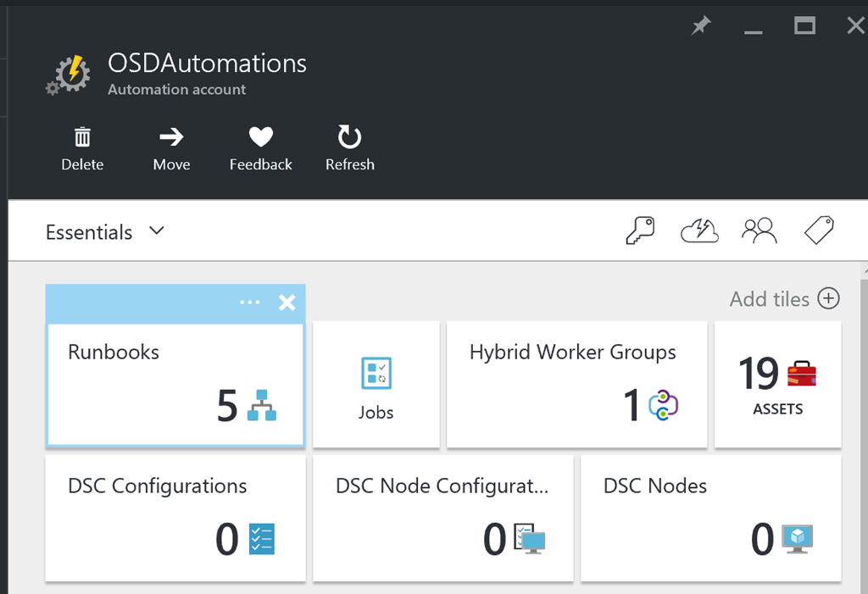The image size is (868, 594).
Task: Click the Runbooks count of 5
Action: click(227, 406)
